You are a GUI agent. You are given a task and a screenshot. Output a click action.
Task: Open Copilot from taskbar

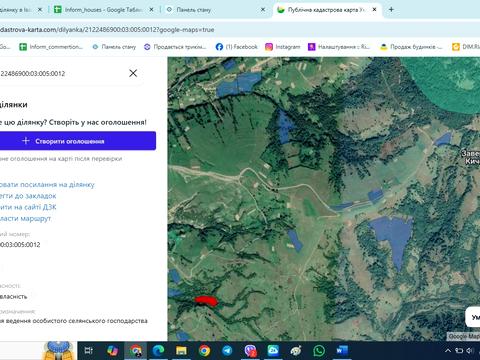coord(112,350)
